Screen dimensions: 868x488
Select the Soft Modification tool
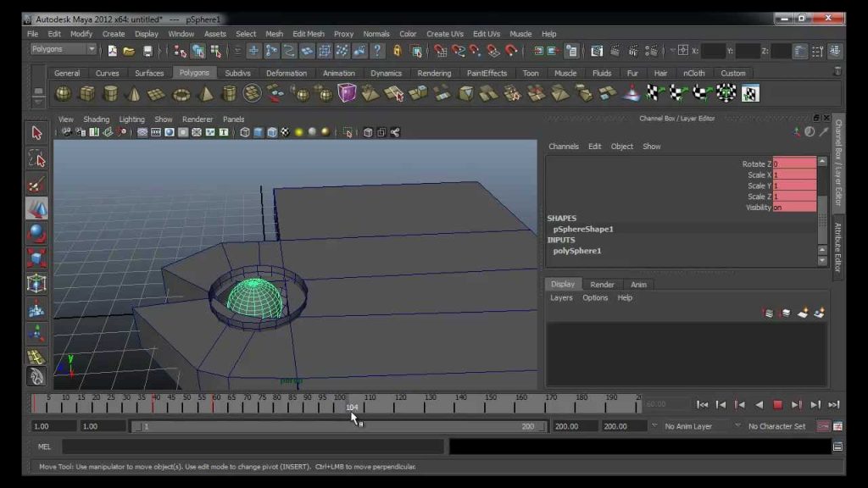click(36, 308)
